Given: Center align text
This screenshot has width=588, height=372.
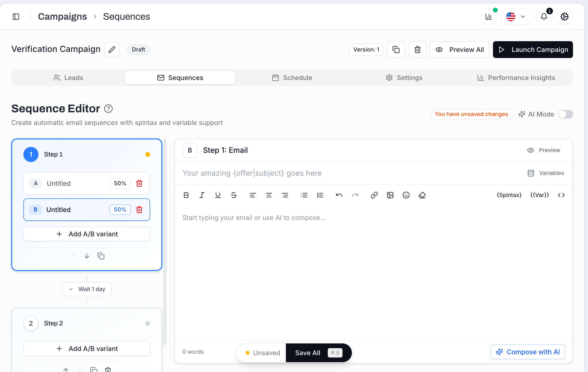Looking at the screenshot, I should pyautogui.click(x=269, y=195).
